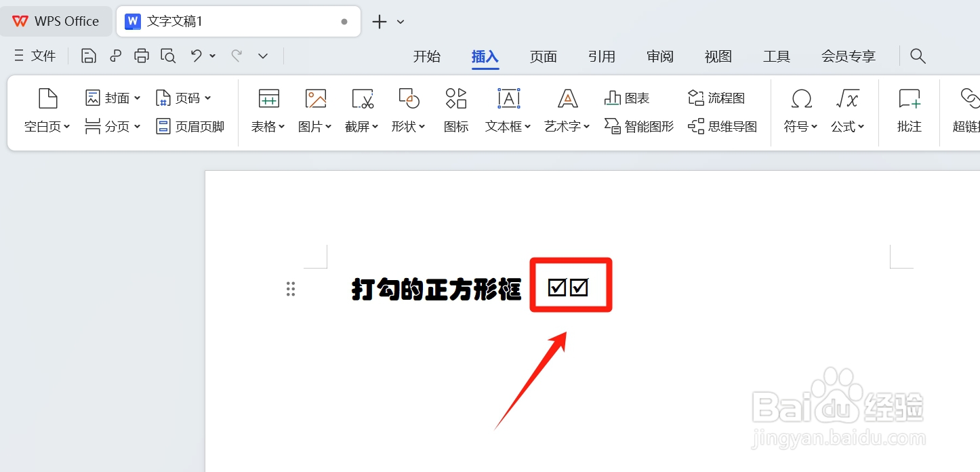
Task: Insert a chart via 图表
Action: [625, 98]
